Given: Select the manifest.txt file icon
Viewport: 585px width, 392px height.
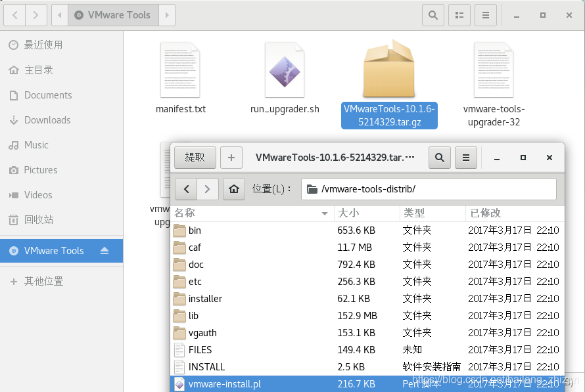Looking at the screenshot, I should point(180,70).
